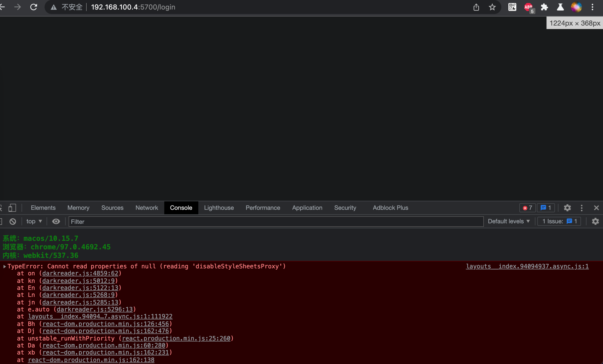Open darkreader.js line 4859 source link
The width and height of the screenshot is (603, 364).
pos(80,273)
